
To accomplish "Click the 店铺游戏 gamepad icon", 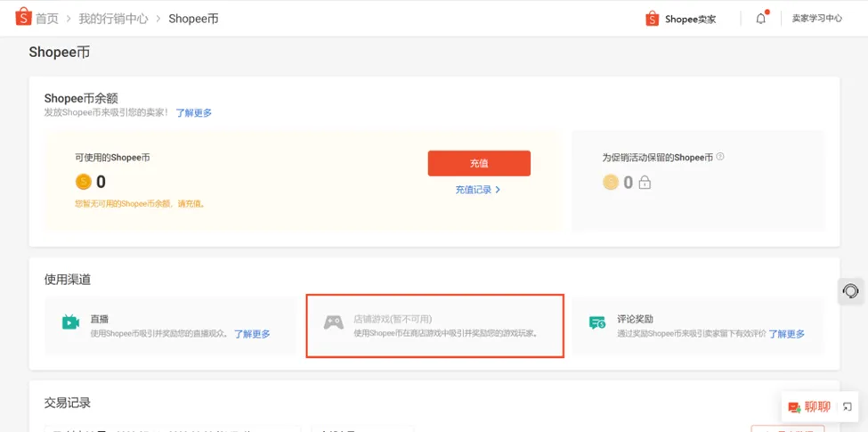I will click(x=333, y=322).
